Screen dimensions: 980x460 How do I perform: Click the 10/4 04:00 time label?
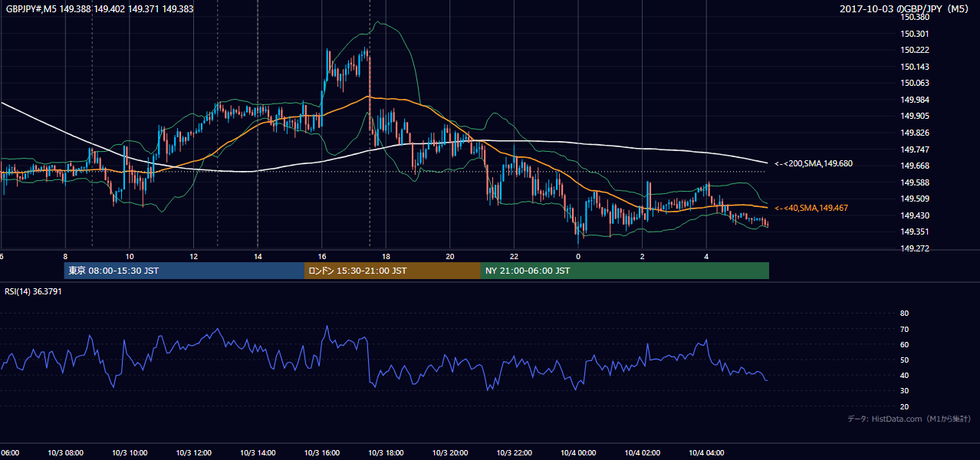(706, 453)
